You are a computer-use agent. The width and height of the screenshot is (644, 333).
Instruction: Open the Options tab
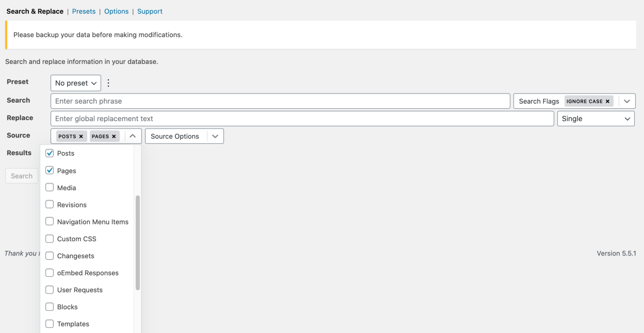pyautogui.click(x=116, y=11)
